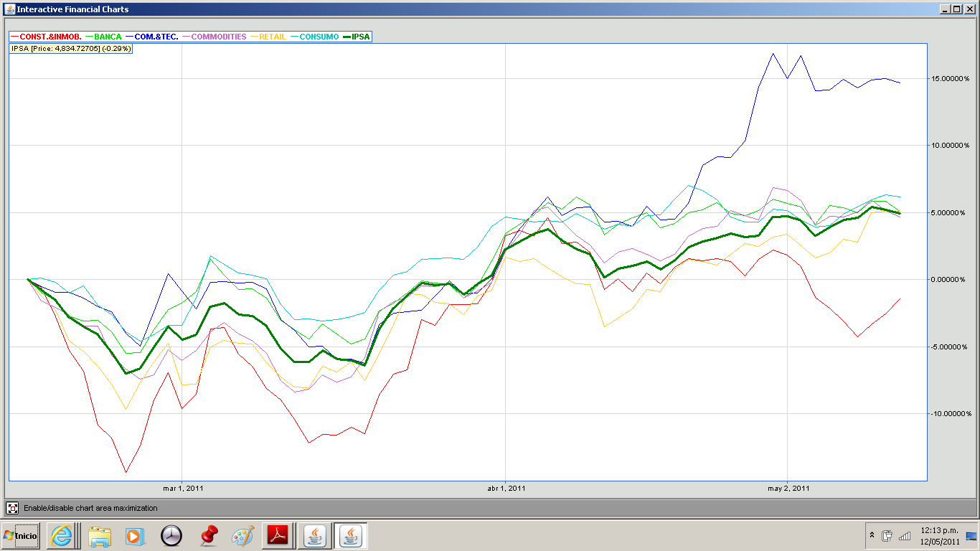Click the power plug tray icon

(x=887, y=535)
